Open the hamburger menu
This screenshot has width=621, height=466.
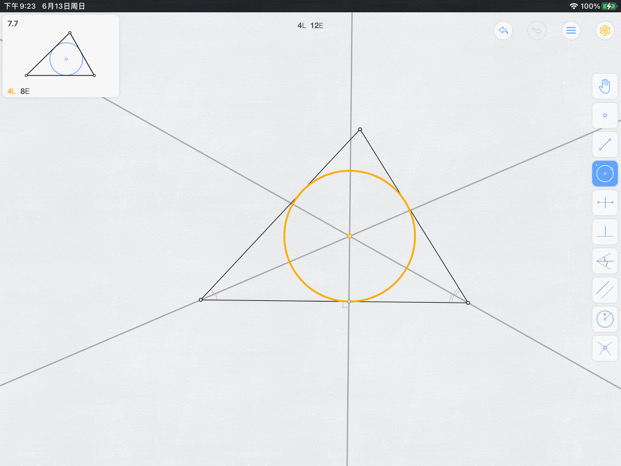(571, 30)
